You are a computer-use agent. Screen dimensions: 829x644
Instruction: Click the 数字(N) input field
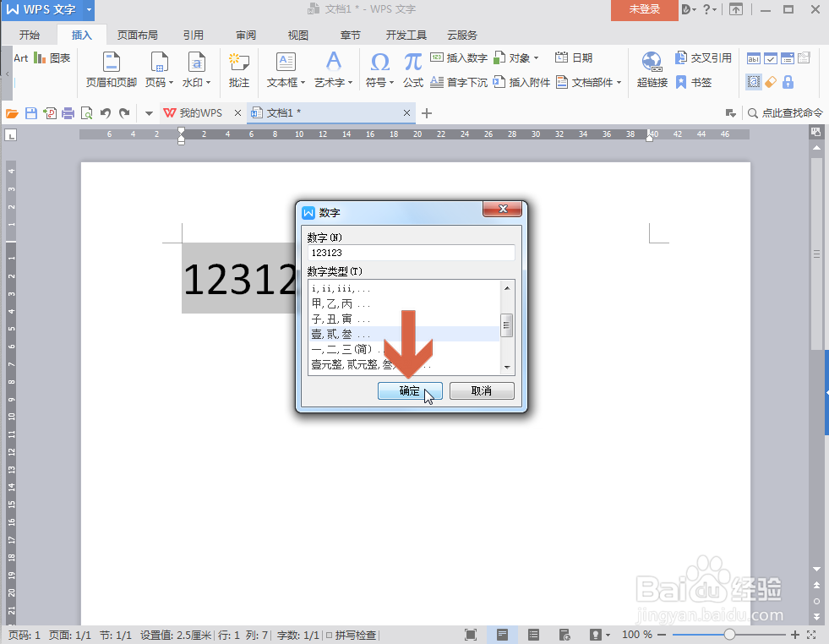point(411,253)
